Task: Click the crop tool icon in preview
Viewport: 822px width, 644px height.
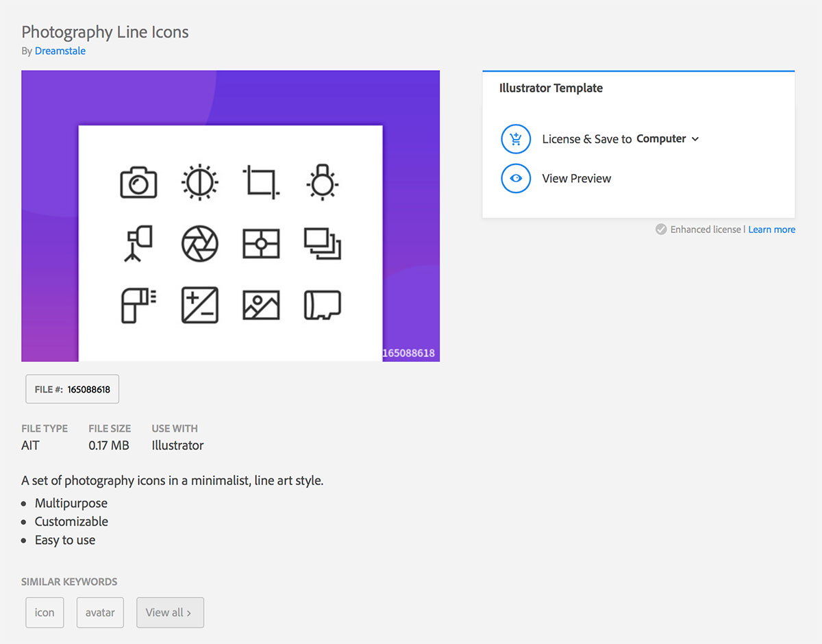Action: click(261, 182)
